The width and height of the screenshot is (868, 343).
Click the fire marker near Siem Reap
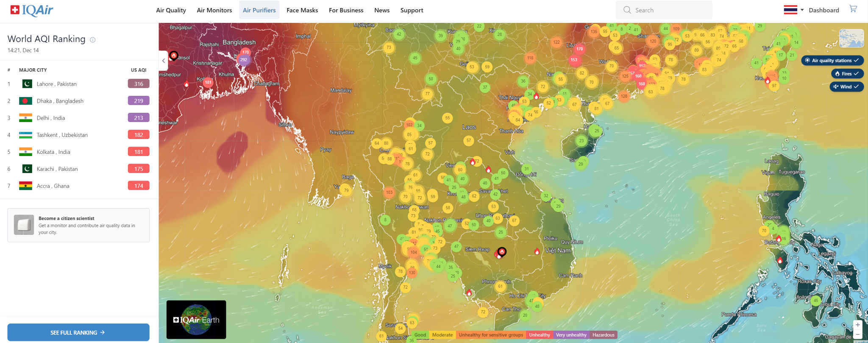(502, 251)
